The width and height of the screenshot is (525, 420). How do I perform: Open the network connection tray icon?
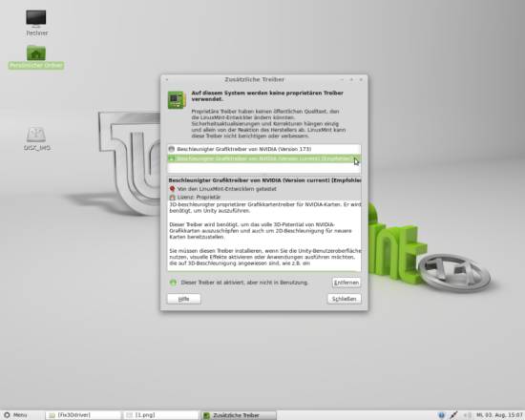tap(453, 415)
